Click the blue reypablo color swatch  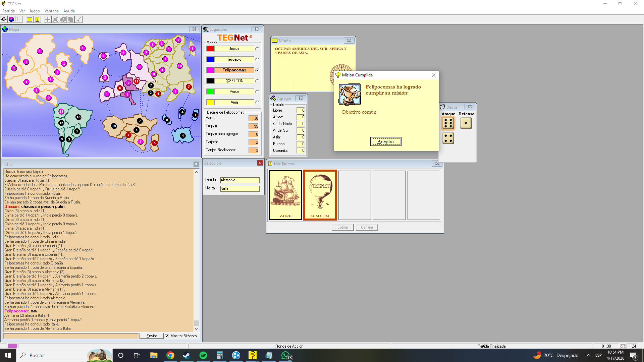(x=210, y=60)
